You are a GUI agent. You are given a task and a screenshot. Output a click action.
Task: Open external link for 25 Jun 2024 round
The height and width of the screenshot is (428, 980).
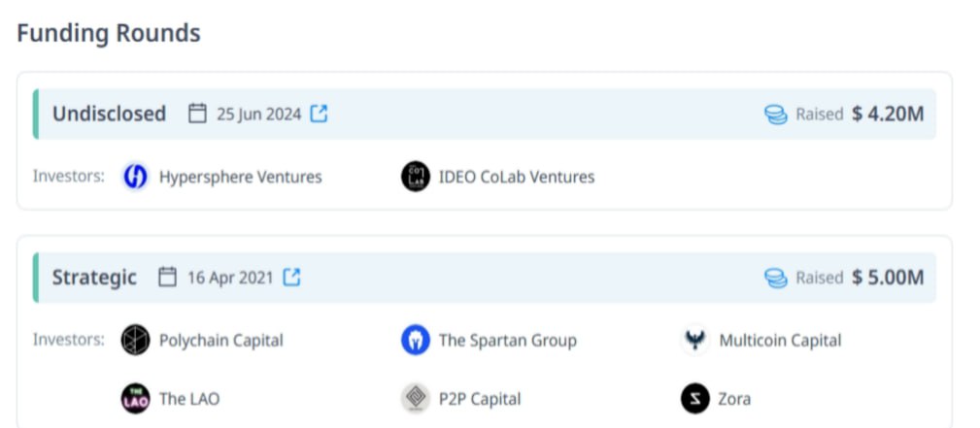click(x=319, y=114)
